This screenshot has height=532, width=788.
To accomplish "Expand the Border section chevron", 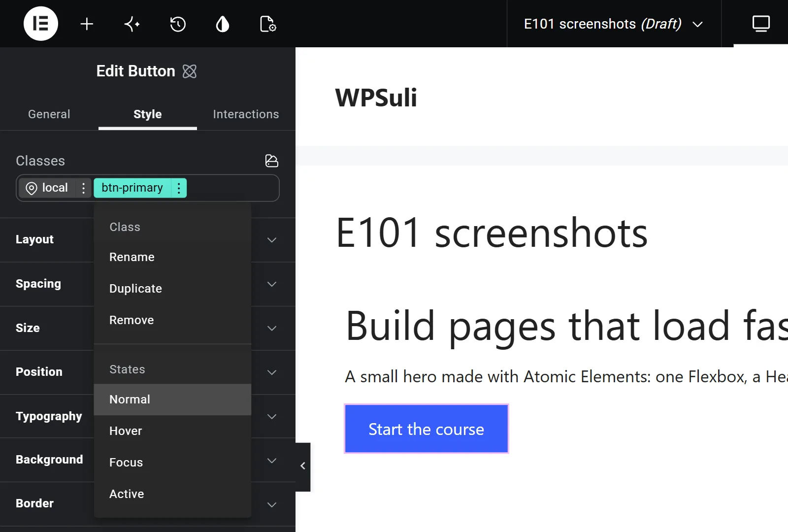I will coord(272,504).
